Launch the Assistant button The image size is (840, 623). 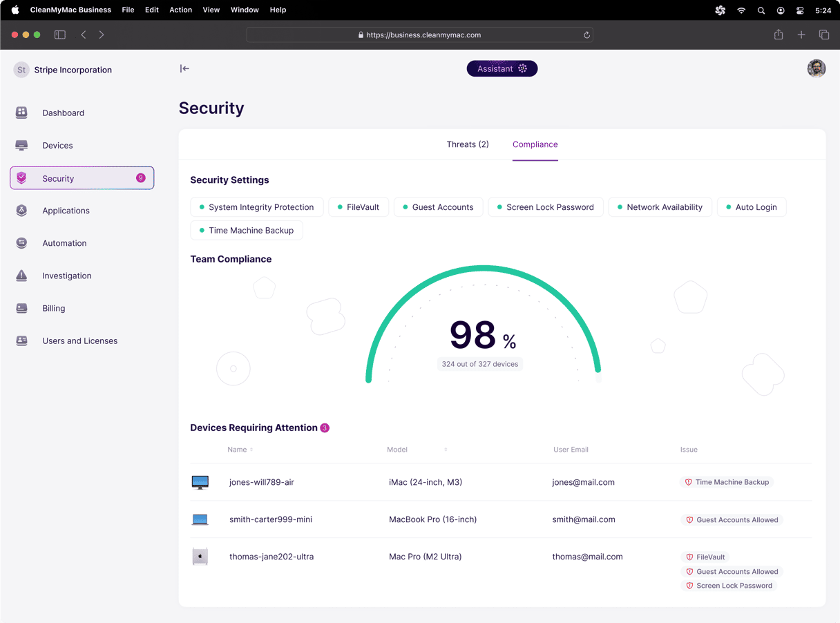pyautogui.click(x=502, y=68)
